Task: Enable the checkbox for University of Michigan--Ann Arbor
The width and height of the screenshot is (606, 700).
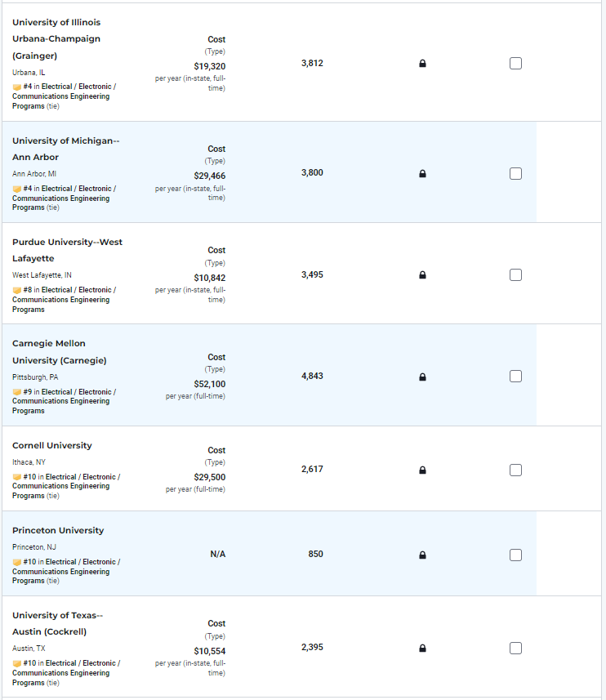Action: [x=515, y=173]
